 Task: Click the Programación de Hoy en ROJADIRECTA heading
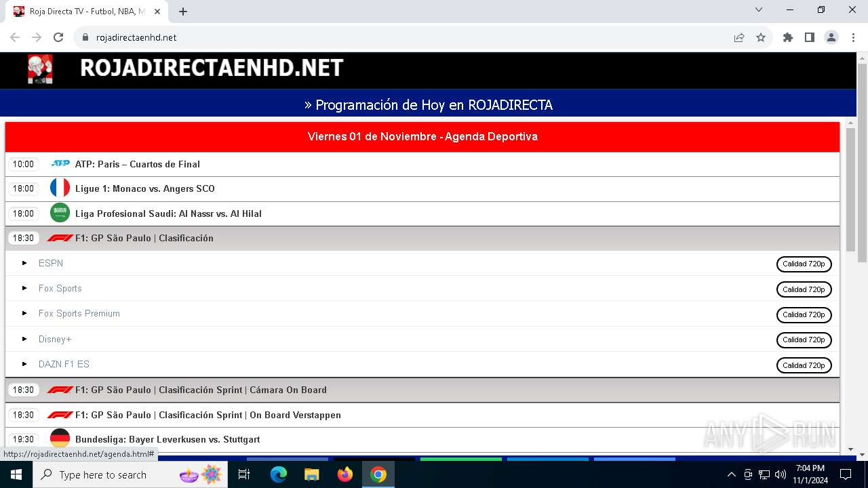click(x=429, y=105)
